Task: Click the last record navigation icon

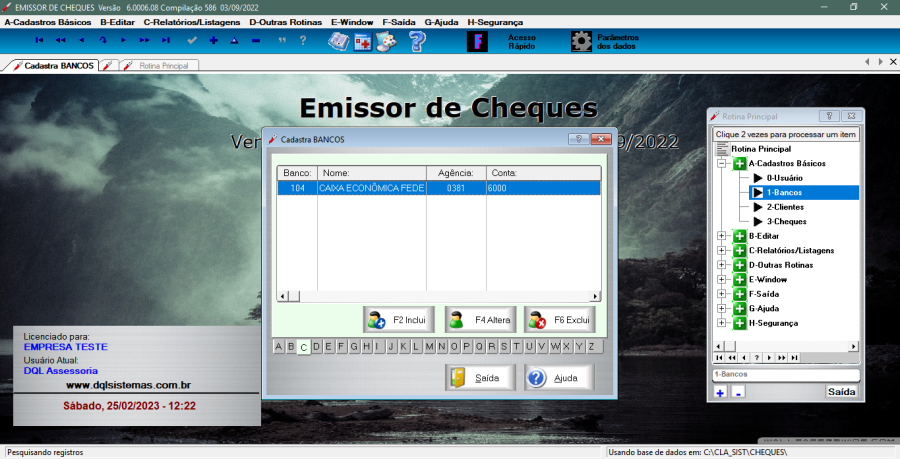Action: point(165,41)
